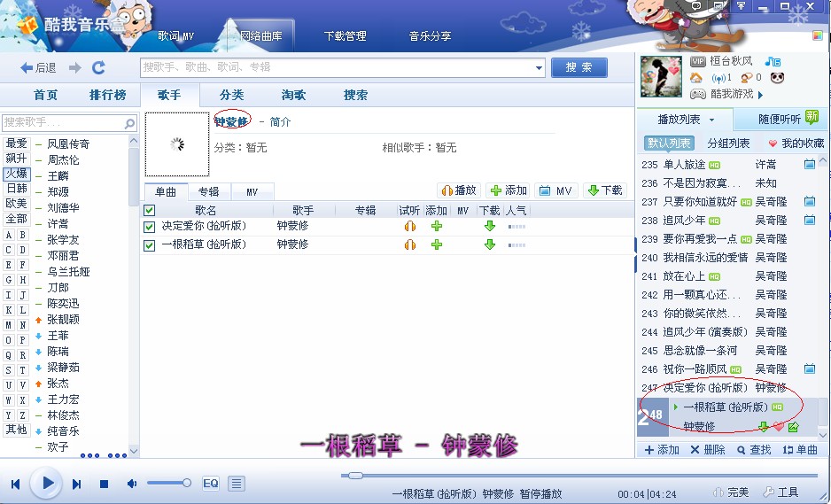Refresh the page with reload icon
Image resolution: width=831 pixels, height=504 pixels.
(98, 67)
